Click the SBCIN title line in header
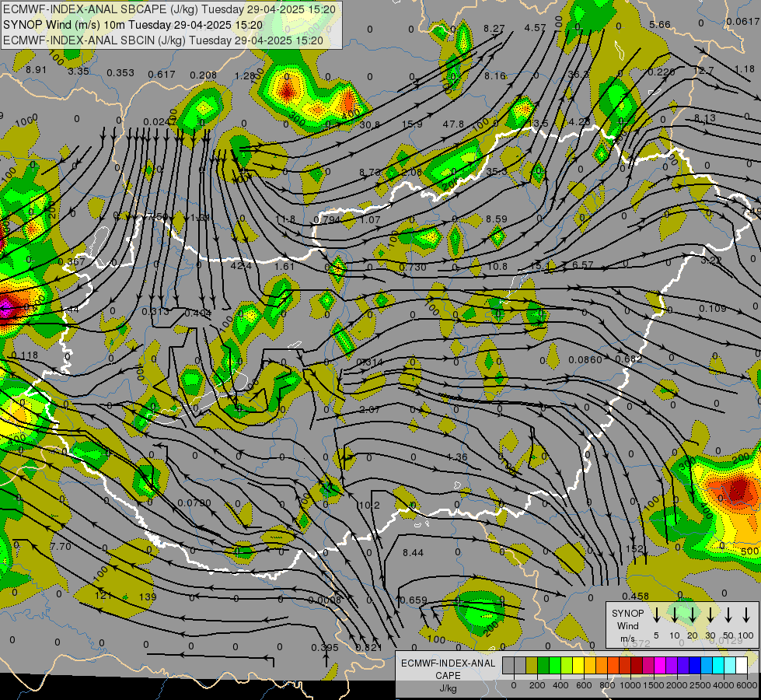This screenshot has height=700, width=761. 162,40
